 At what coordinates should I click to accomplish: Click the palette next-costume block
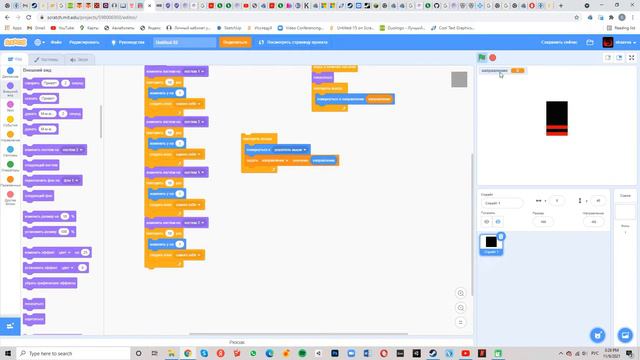coord(41,165)
